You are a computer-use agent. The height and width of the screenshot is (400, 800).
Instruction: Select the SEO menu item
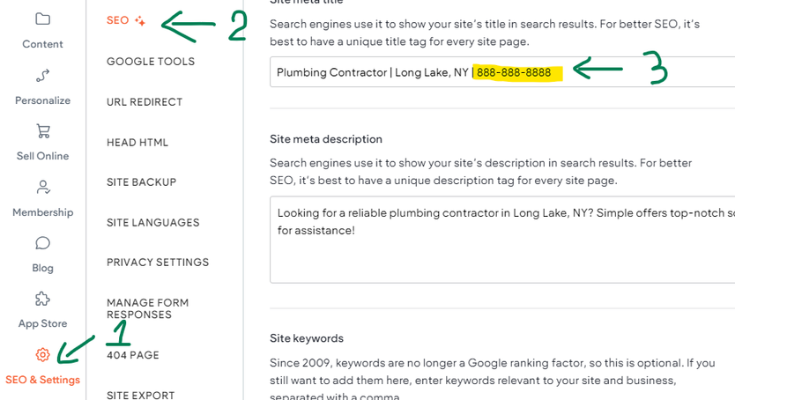click(117, 21)
